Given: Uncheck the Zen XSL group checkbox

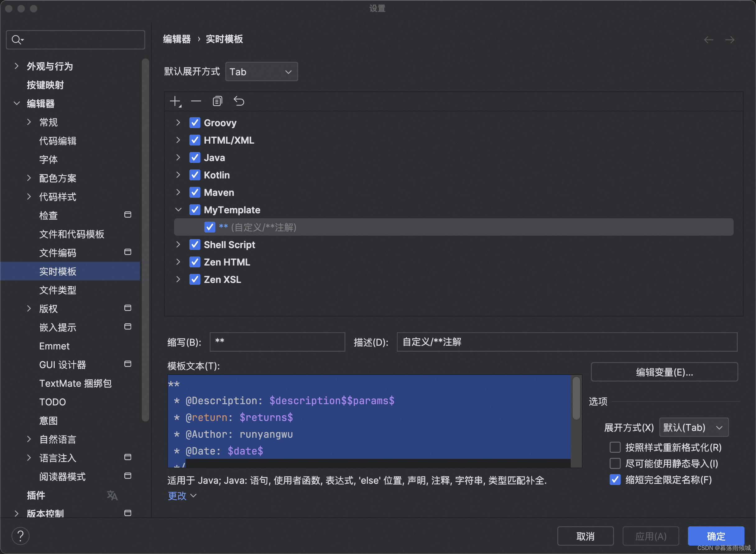Looking at the screenshot, I should pyautogui.click(x=195, y=280).
